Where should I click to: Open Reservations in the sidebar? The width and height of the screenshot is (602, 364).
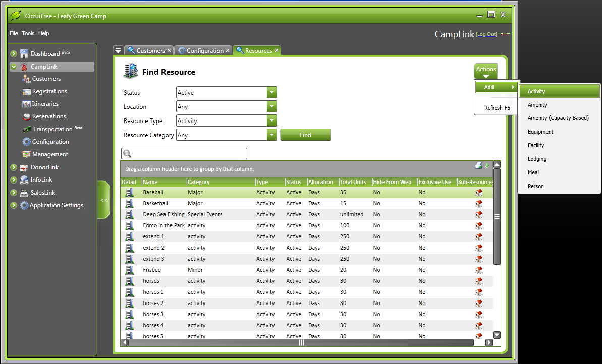coord(48,116)
